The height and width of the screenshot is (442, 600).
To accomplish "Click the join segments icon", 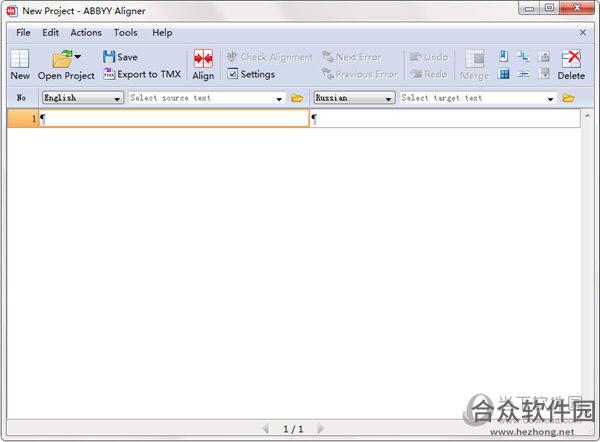I will coord(523,73).
